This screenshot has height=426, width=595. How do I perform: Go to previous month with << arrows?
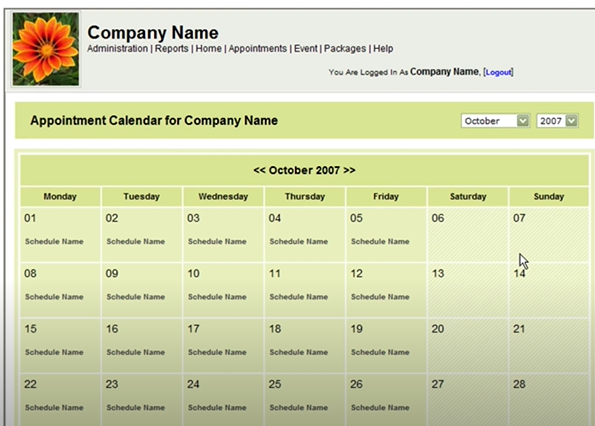(259, 170)
